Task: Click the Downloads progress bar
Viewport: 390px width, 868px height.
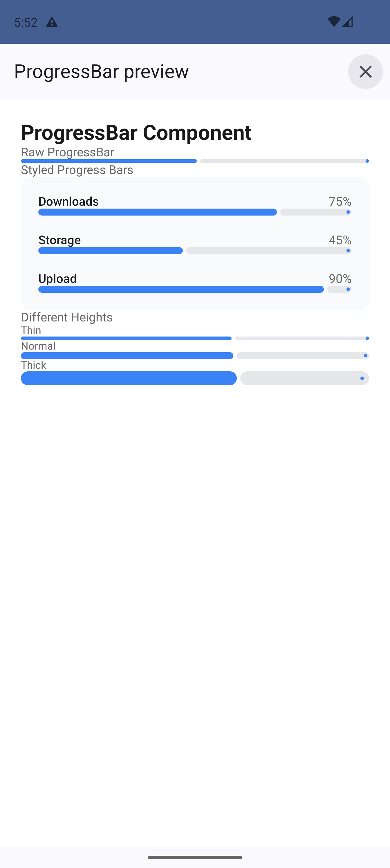Action: (x=195, y=212)
